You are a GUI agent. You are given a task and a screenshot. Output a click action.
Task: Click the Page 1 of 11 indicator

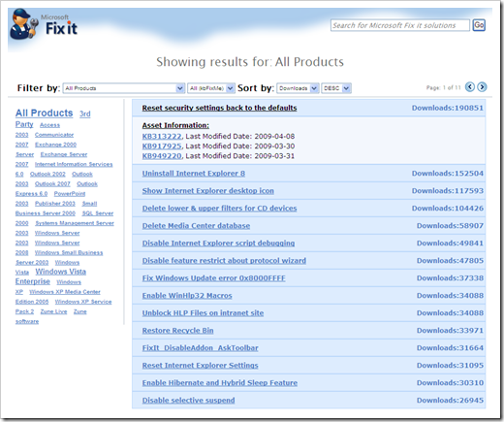tap(443, 87)
